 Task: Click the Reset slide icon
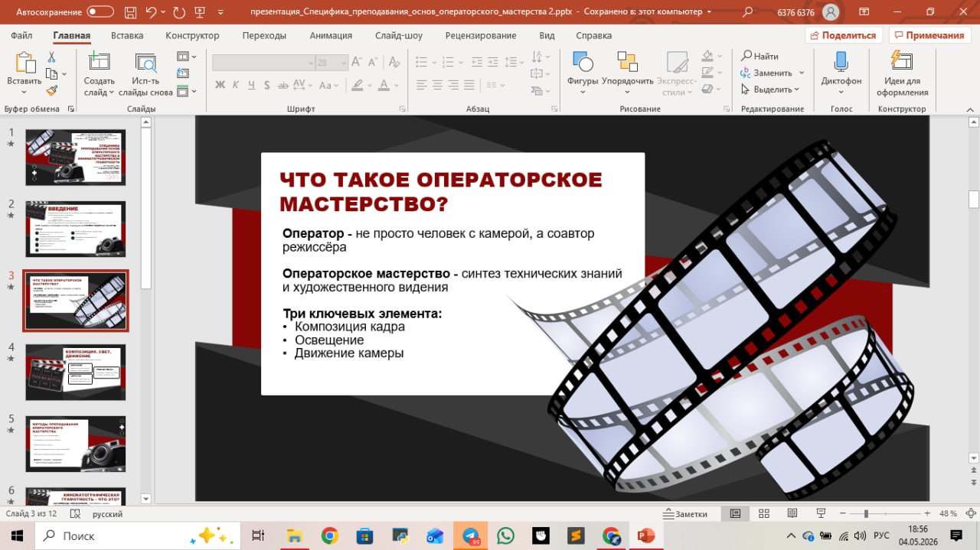pos(182,74)
